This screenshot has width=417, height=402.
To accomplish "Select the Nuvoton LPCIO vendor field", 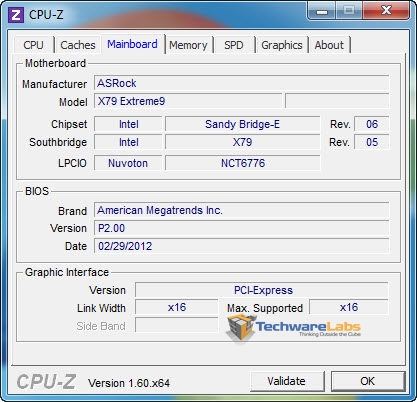I will 128,163.
